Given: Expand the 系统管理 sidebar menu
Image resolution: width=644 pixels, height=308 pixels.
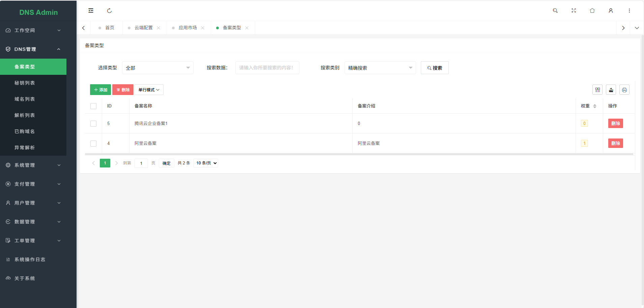Looking at the screenshot, I should (33, 165).
